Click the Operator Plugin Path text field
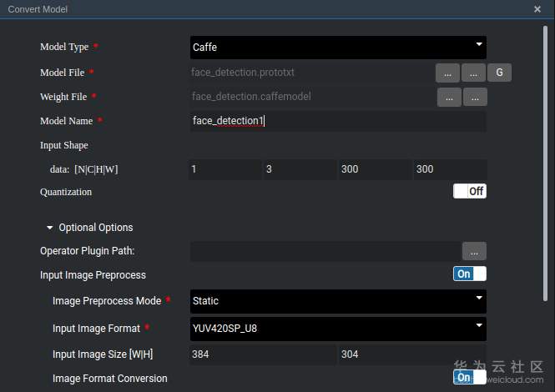Screen dimensions: 555x392 coord(325,252)
